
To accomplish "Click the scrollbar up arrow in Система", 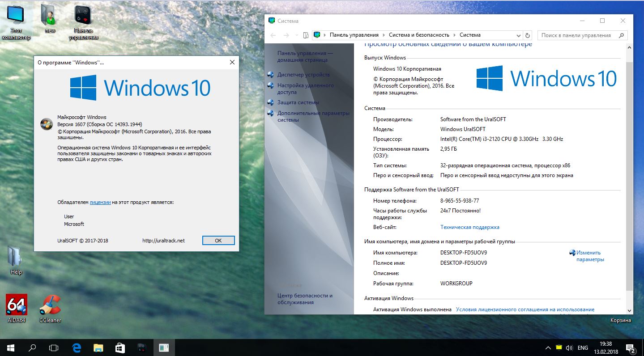I will point(629,47).
